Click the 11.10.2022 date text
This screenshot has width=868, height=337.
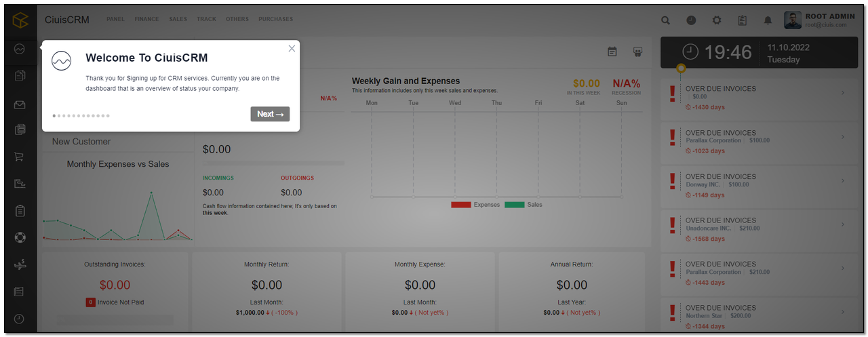point(788,47)
